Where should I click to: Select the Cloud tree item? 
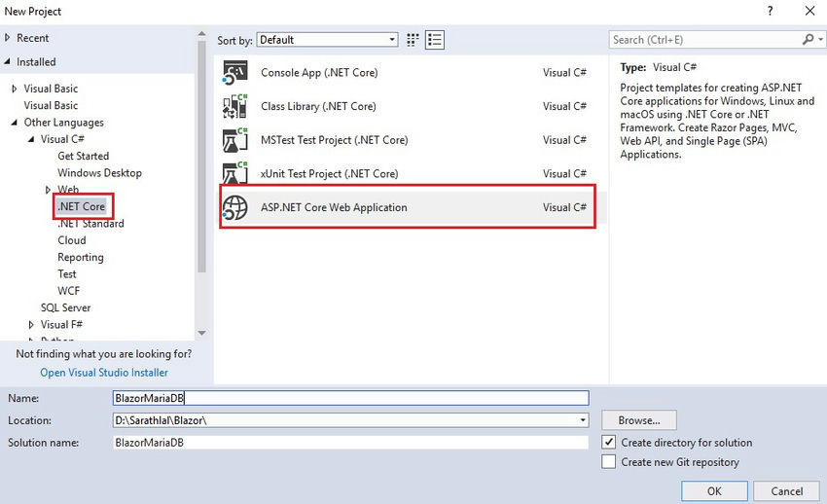pos(72,240)
